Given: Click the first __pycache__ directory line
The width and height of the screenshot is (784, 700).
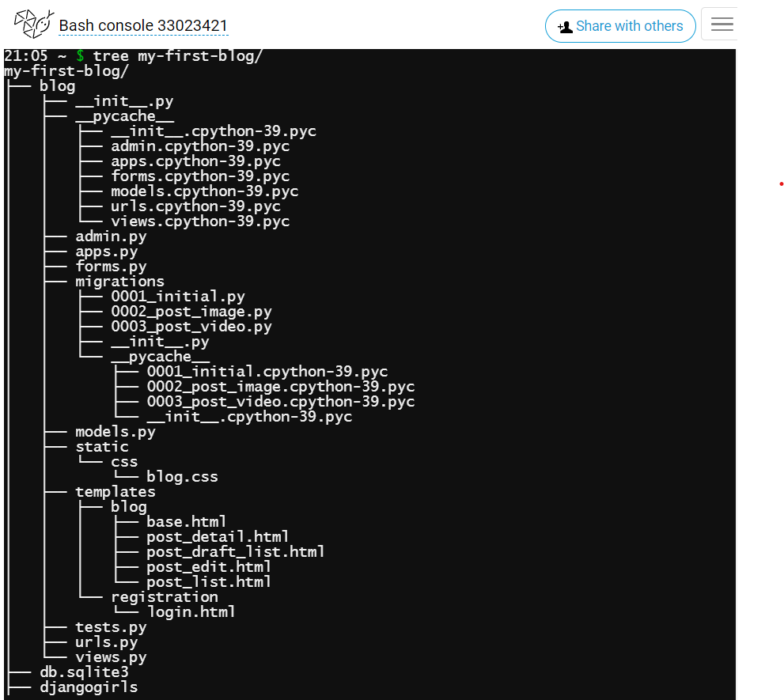Looking at the screenshot, I should 124,116.
